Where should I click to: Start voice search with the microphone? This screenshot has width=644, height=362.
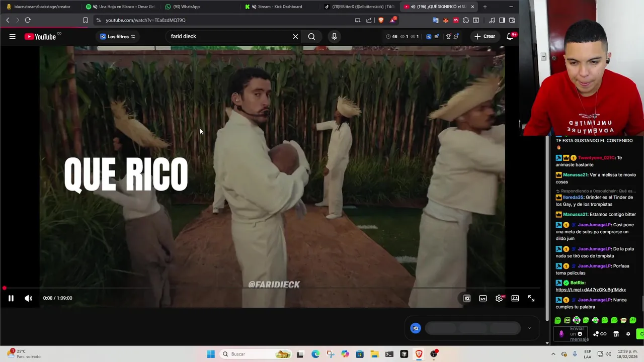334,36
